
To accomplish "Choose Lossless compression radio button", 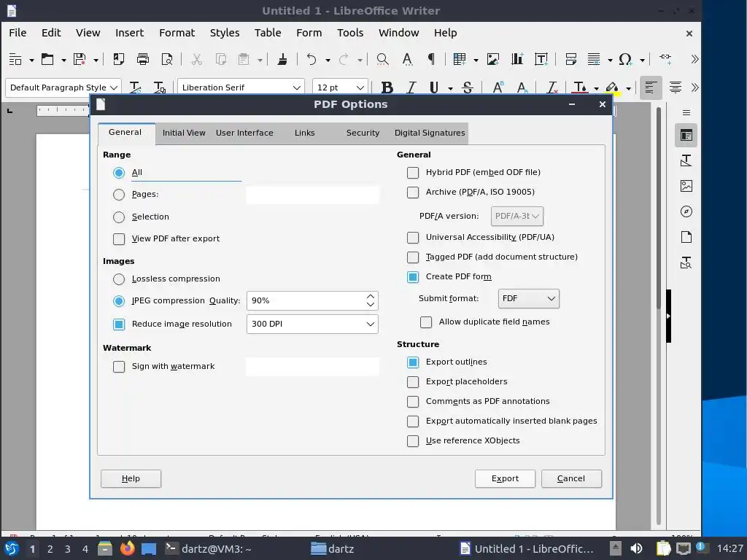I will [x=119, y=279].
